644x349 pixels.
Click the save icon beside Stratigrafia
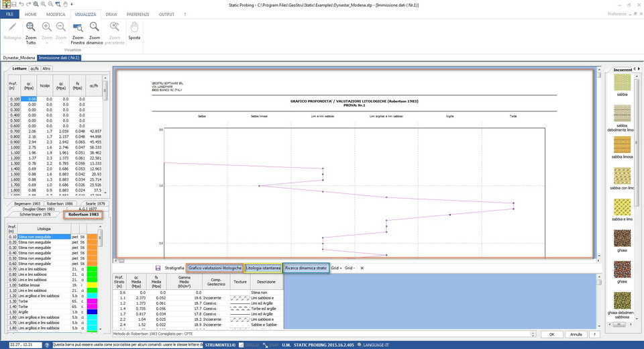(x=158, y=268)
